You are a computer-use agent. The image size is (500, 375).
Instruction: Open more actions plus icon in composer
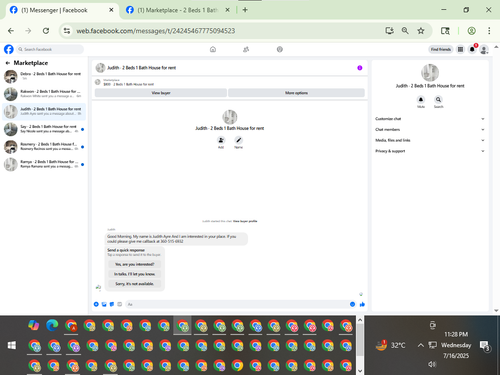96,304
